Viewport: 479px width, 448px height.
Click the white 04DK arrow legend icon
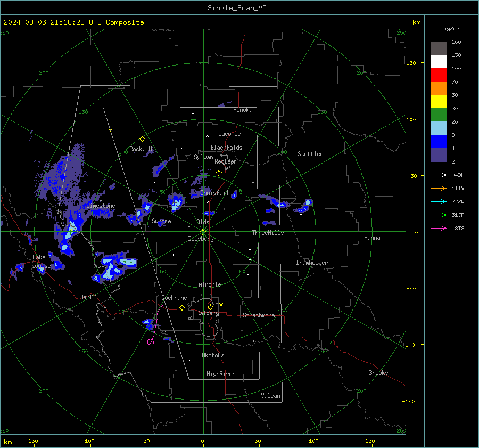coord(439,175)
